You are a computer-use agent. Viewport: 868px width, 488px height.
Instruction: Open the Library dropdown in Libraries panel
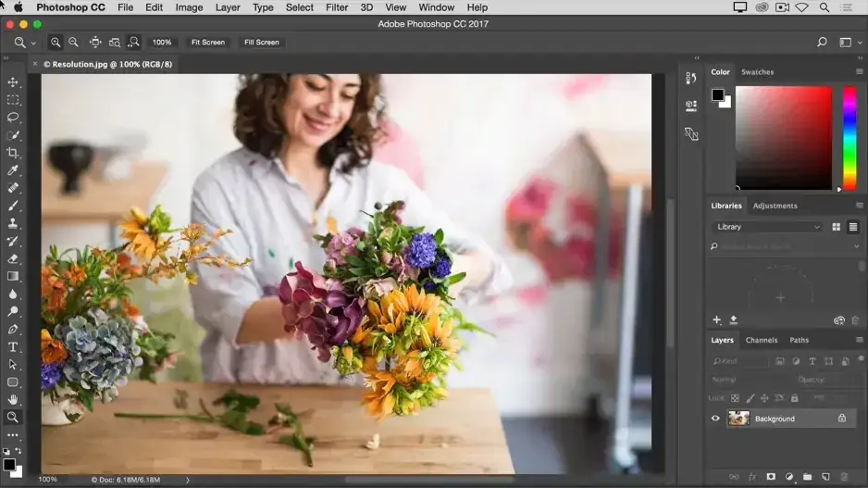point(767,227)
